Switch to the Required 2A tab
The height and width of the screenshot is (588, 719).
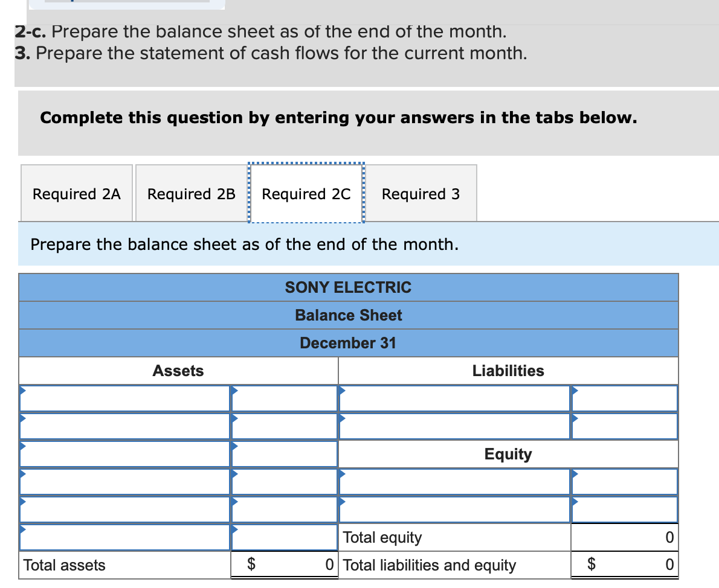(x=76, y=193)
